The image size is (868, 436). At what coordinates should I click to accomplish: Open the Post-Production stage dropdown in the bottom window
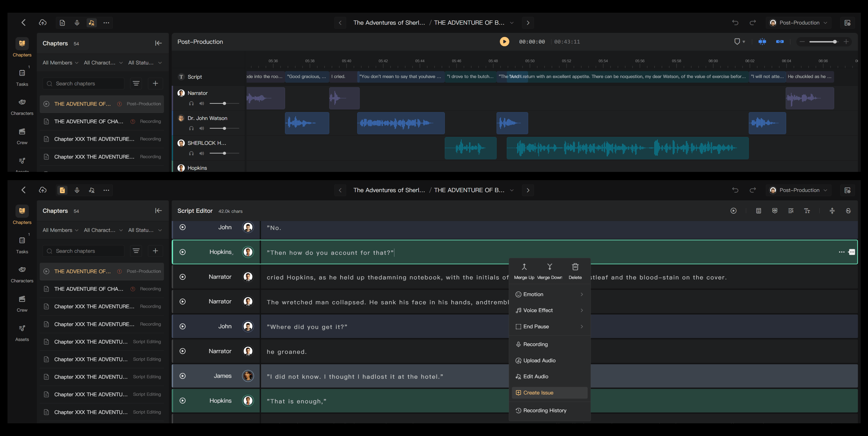click(x=798, y=190)
